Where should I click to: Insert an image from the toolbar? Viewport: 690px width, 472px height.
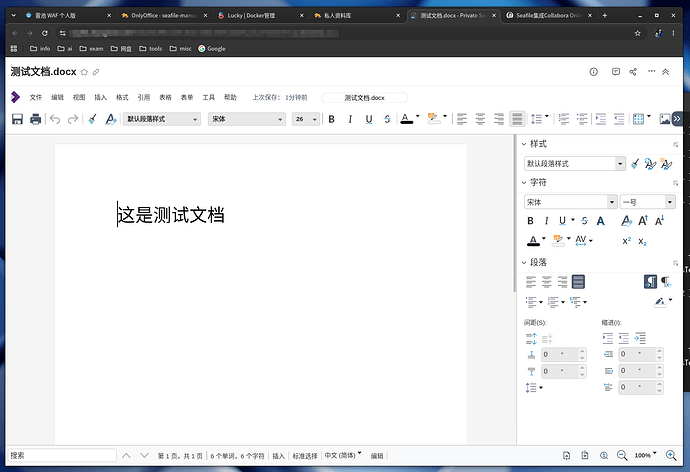(664, 119)
